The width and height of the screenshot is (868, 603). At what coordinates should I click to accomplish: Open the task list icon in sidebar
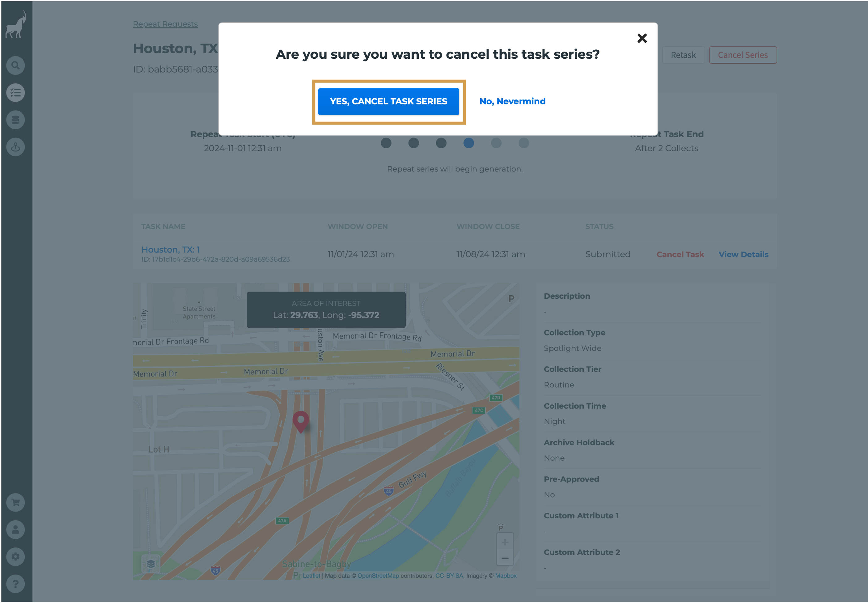click(x=15, y=93)
